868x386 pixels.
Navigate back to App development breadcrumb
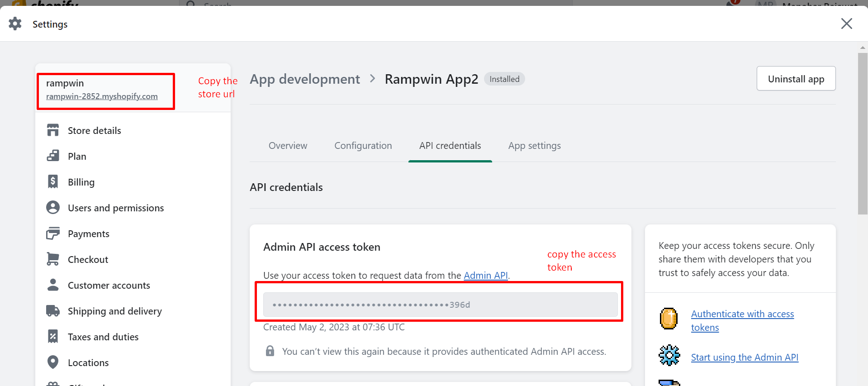tap(304, 79)
